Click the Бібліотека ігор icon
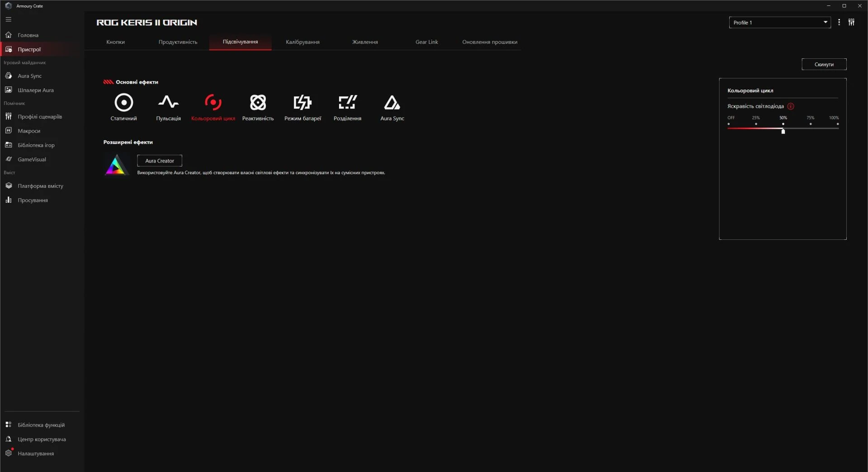The height and width of the screenshot is (472, 868). tap(9, 145)
